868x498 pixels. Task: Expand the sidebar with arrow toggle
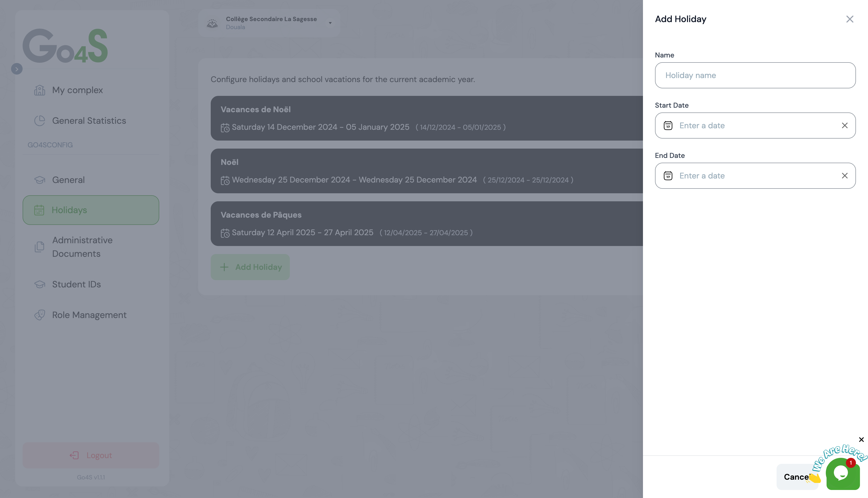[16, 69]
